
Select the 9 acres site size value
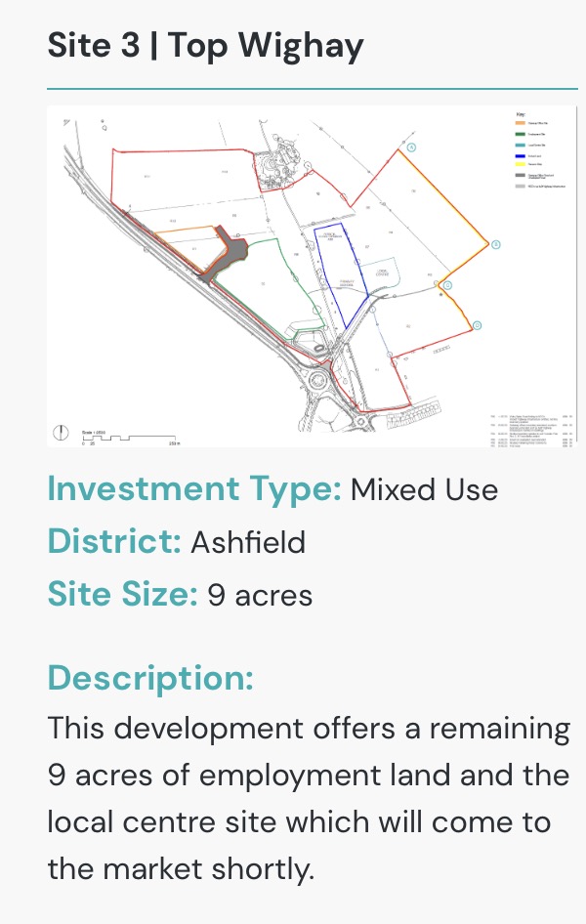260,595
